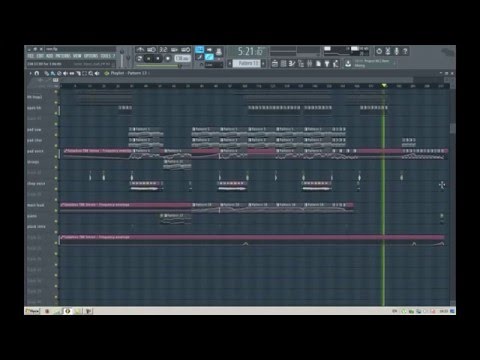
Task: Select the strings track label
Action: click(33, 162)
